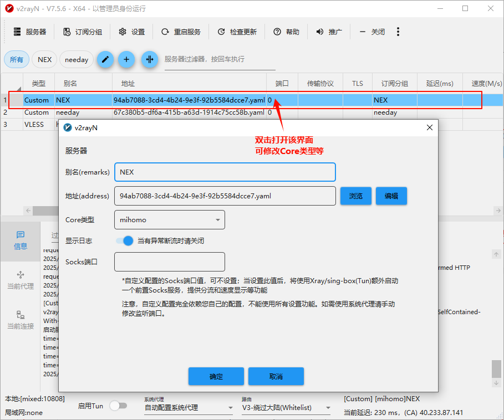
Task: Open the 信息 info panel in sidebar
Action: click(21, 240)
